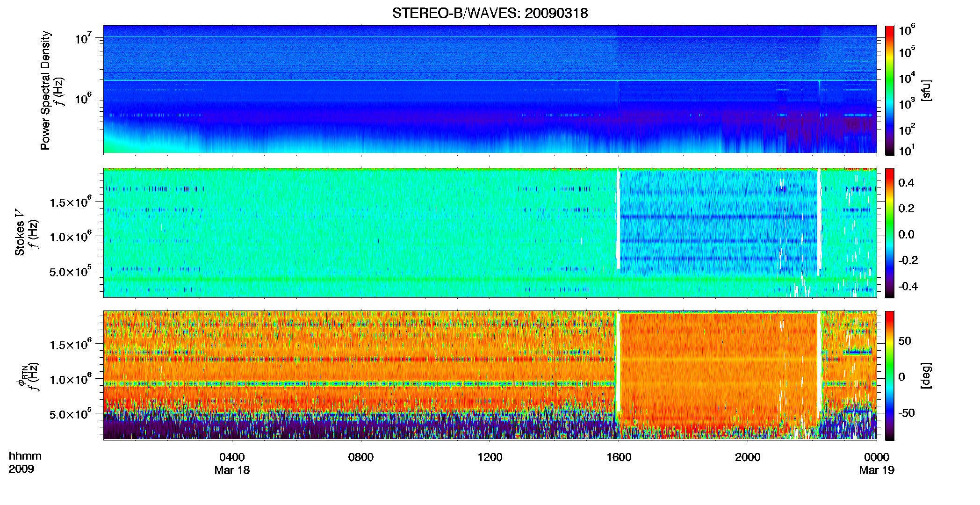Click the 1600 time axis label

click(619, 457)
